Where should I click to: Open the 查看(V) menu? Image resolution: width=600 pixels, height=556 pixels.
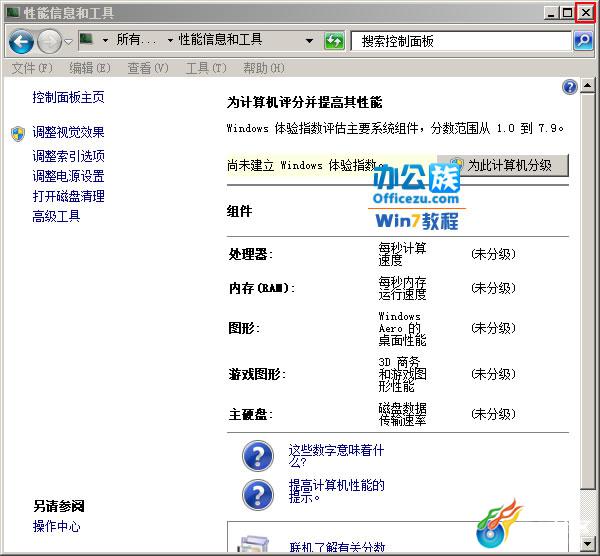point(148,68)
